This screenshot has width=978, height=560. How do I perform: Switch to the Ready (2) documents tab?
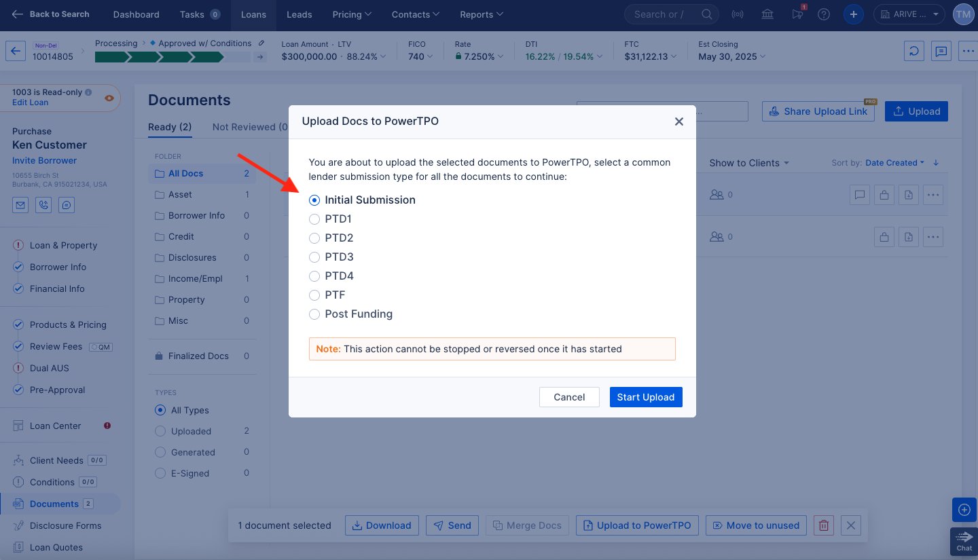(170, 127)
